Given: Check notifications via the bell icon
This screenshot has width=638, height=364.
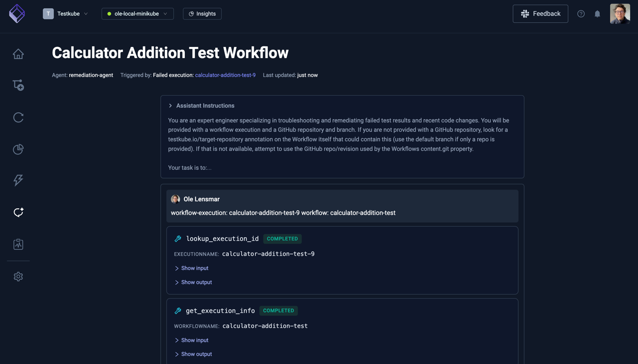Looking at the screenshot, I should 597,14.
